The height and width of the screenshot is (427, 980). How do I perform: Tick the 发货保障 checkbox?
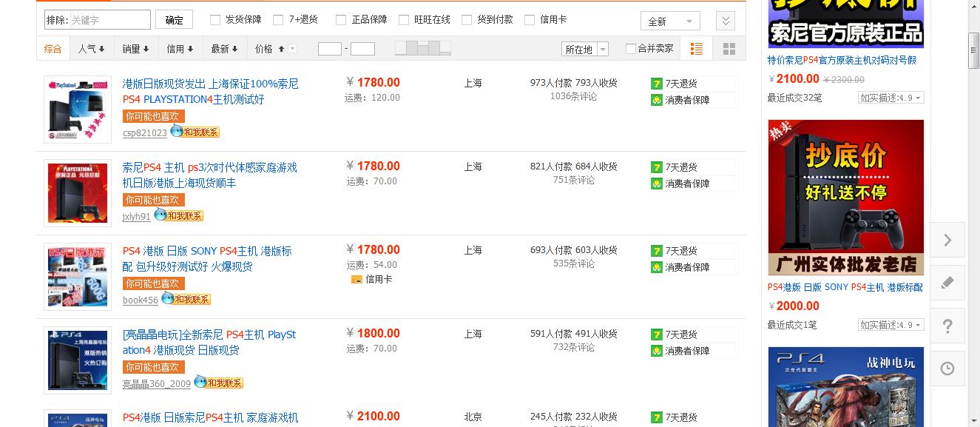pos(215,20)
